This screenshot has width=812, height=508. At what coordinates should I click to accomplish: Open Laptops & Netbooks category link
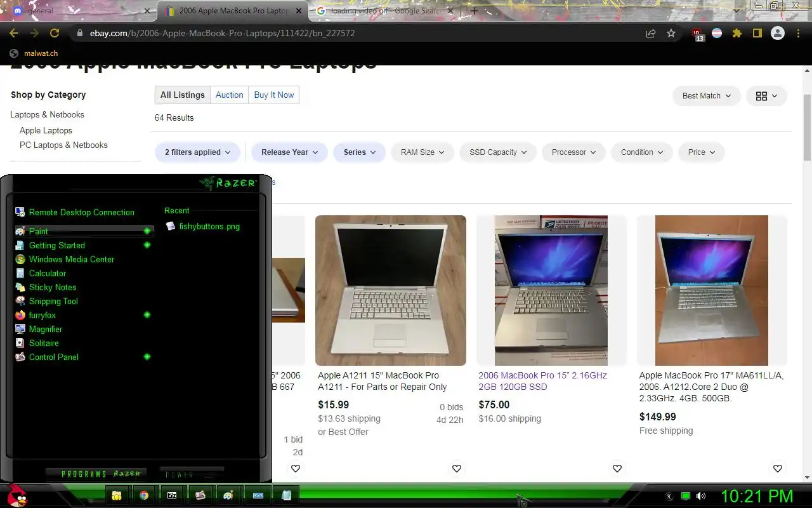(47, 114)
